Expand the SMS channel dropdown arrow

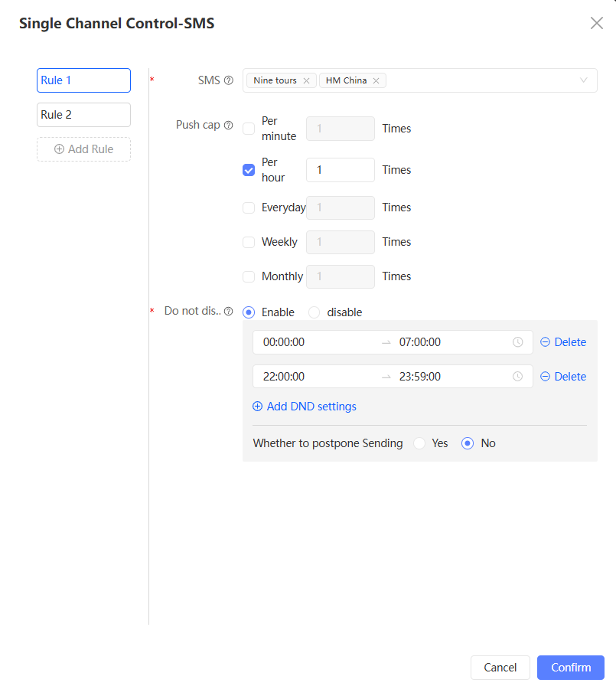pos(584,80)
